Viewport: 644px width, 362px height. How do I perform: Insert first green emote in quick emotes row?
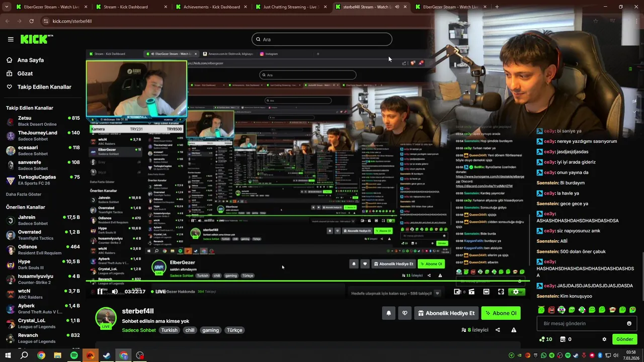[541, 310]
